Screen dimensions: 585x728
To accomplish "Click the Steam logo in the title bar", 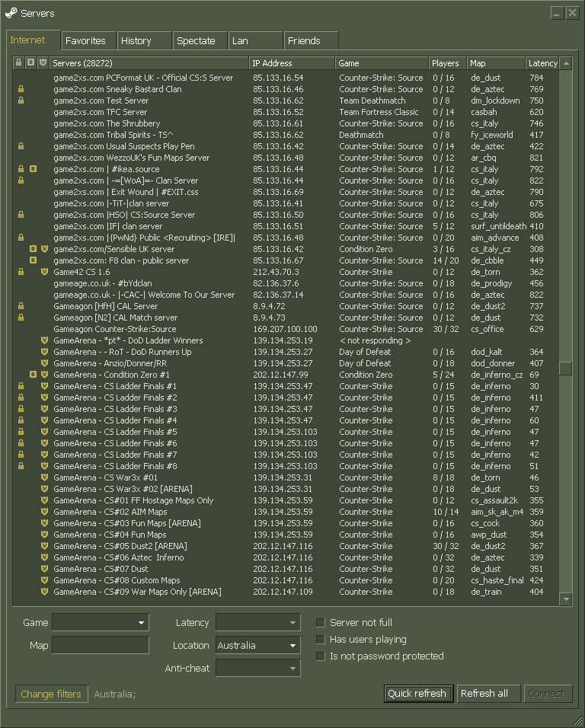I will [11, 13].
